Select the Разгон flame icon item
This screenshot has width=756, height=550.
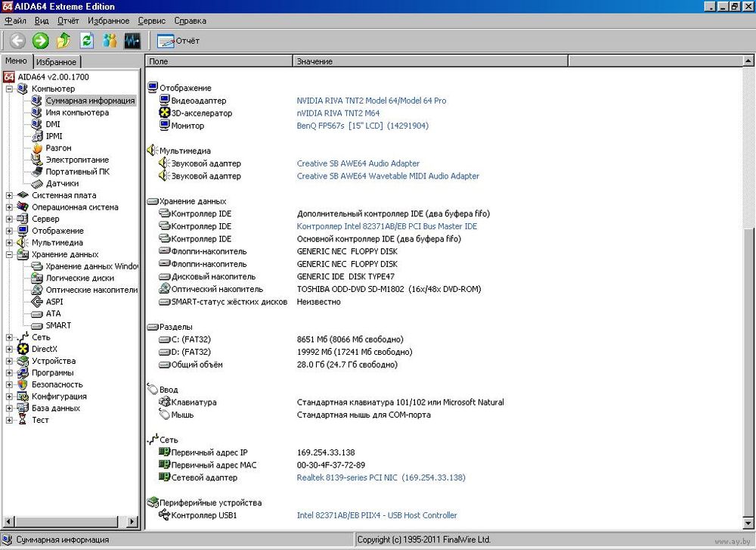(58, 148)
